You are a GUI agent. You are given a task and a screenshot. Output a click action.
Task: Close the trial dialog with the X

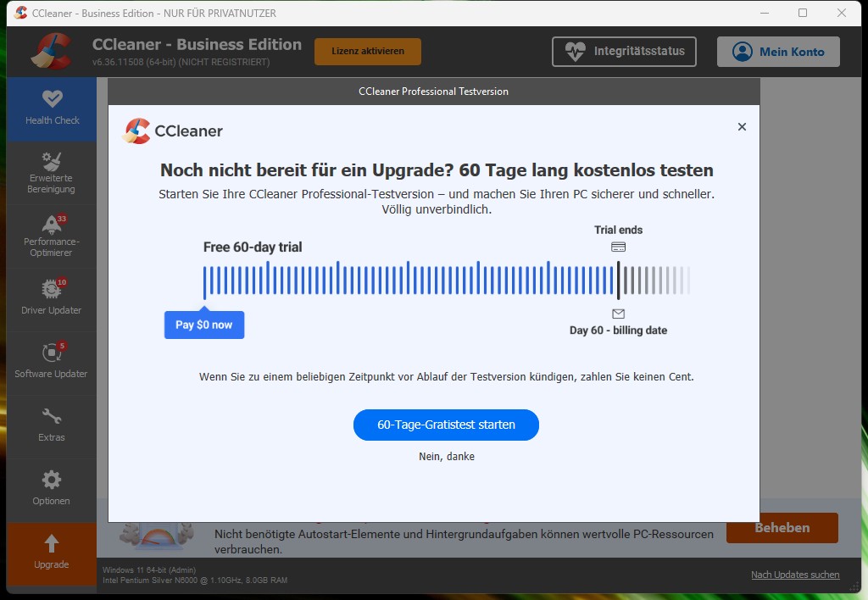click(x=742, y=127)
